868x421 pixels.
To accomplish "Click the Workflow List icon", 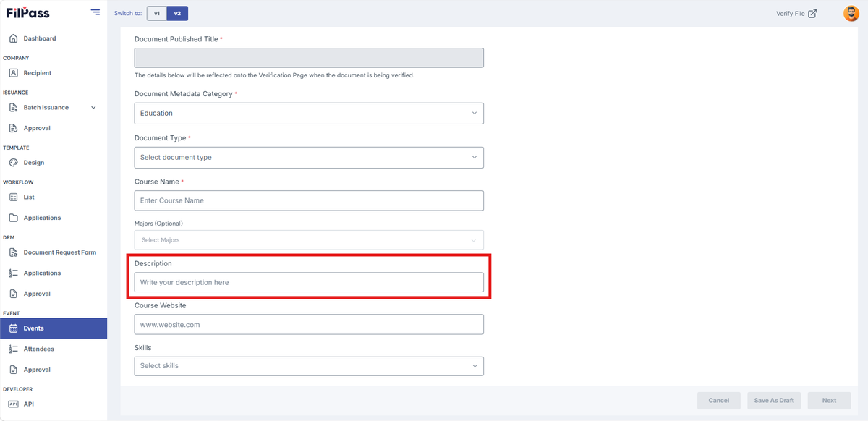I will [x=13, y=197].
